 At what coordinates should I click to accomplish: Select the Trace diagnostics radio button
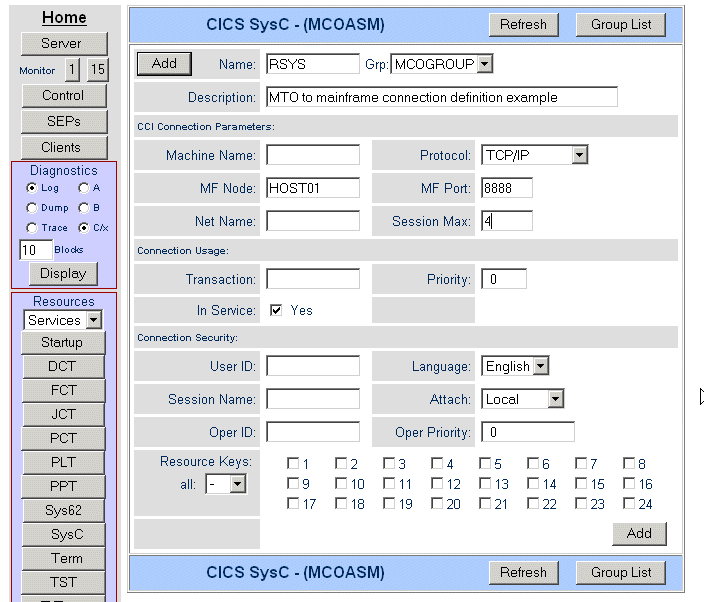pyautogui.click(x=32, y=228)
